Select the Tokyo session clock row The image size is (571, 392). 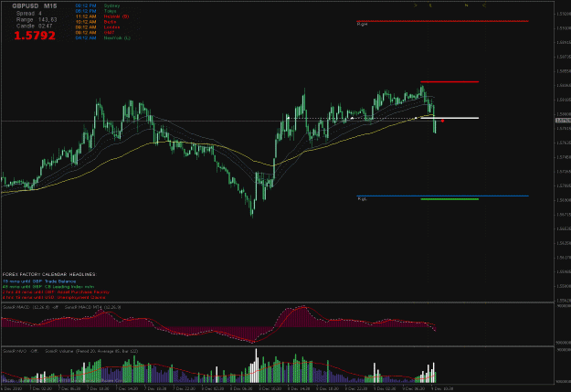pyautogui.click(x=96, y=11)
